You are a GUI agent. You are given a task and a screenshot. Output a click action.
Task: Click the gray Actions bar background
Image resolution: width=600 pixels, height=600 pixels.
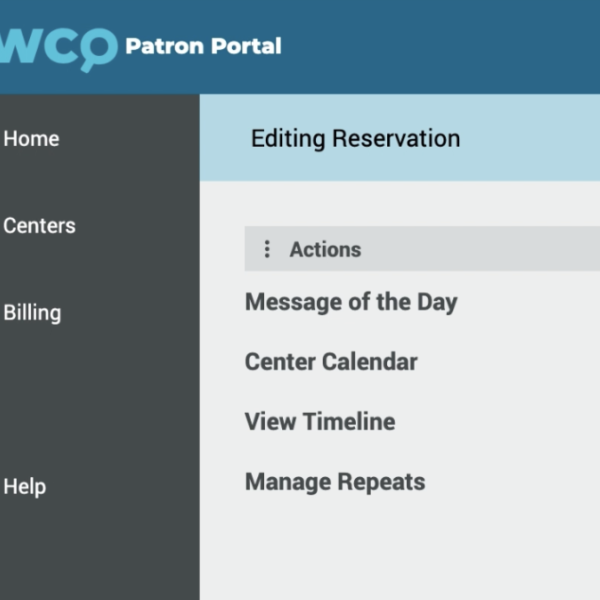(x=478, y=249)
